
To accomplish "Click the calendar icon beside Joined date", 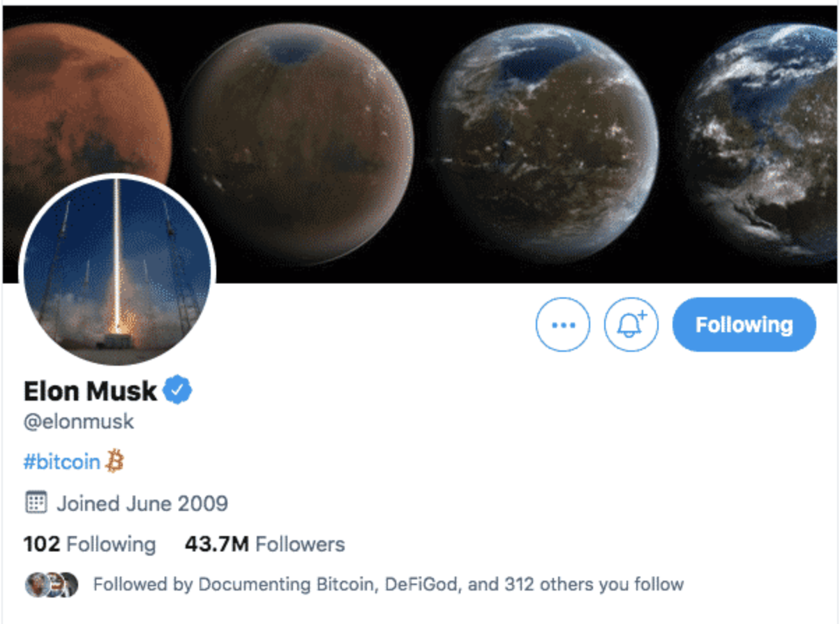I will point(36,503).
